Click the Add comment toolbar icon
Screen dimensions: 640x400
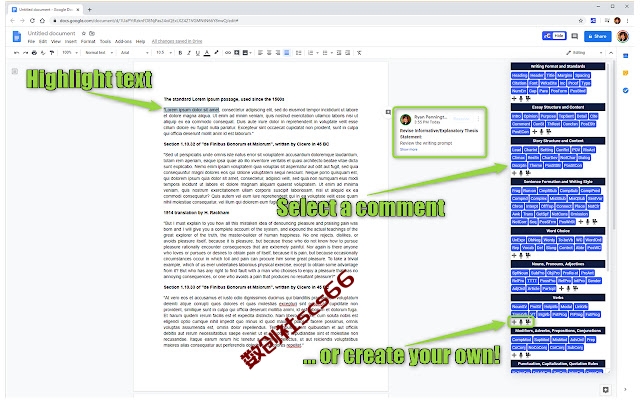pos(236,53)
